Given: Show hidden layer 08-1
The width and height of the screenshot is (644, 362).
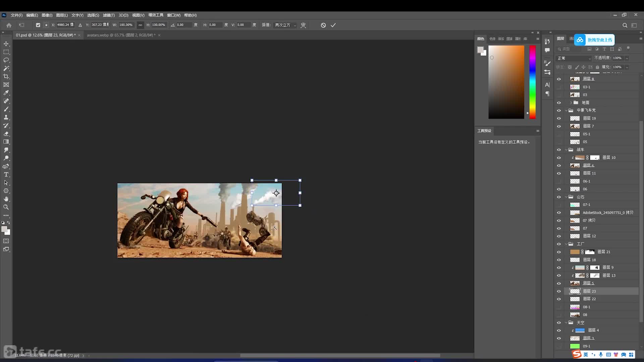Looking at the screenshot, I should coord(559,307).
